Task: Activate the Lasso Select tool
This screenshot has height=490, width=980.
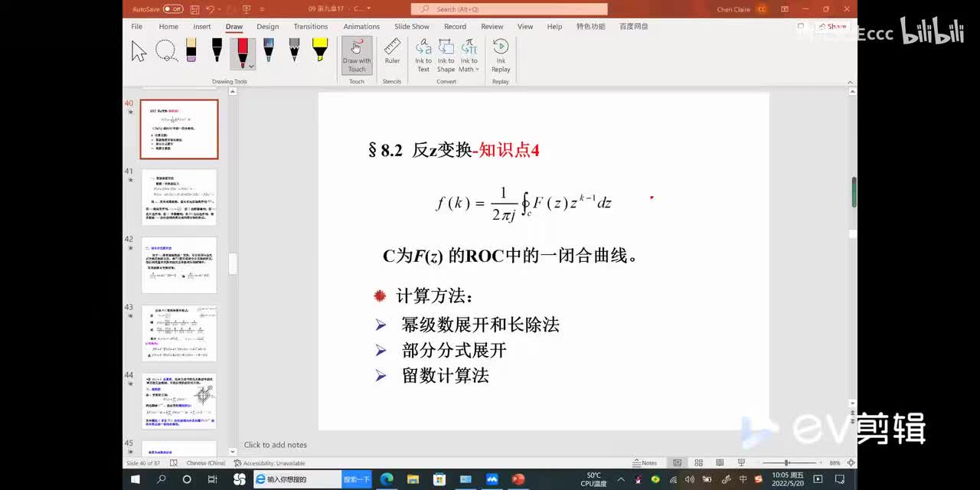Action: tap(166, 51)
